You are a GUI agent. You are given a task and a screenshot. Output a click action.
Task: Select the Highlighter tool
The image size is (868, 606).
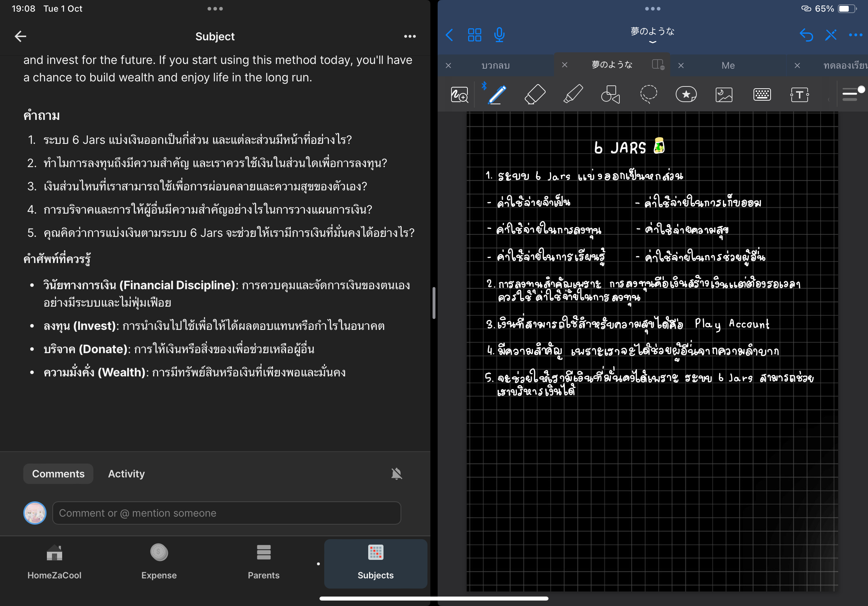coord(573,94)
